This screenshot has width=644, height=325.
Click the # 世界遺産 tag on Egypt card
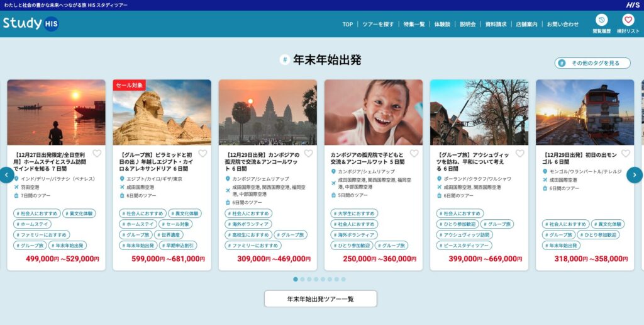click(169, 235)
